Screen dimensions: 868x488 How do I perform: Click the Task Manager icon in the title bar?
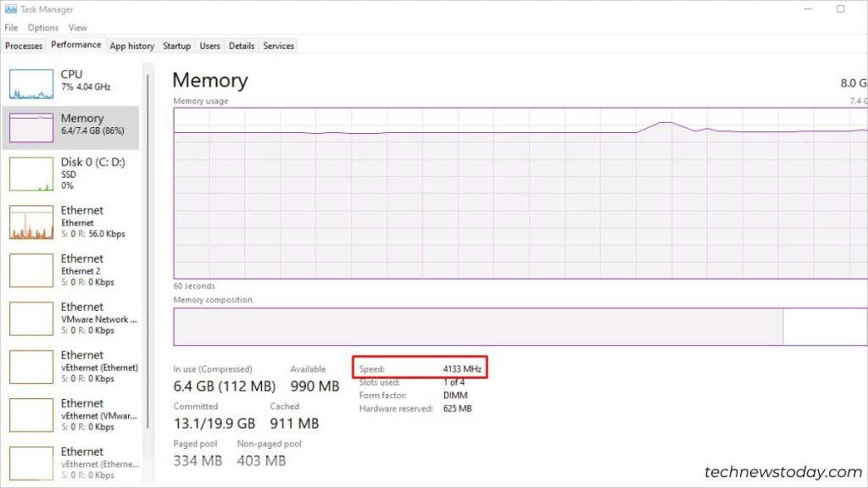12,8
